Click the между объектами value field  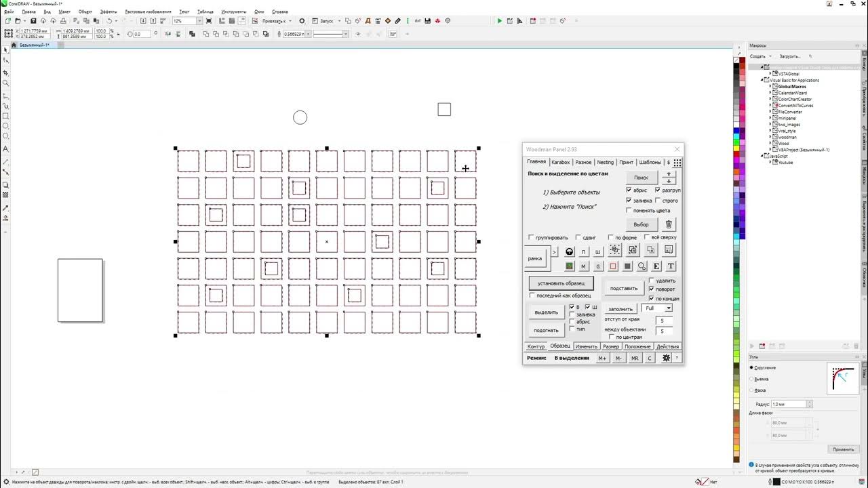click(665, 331)
